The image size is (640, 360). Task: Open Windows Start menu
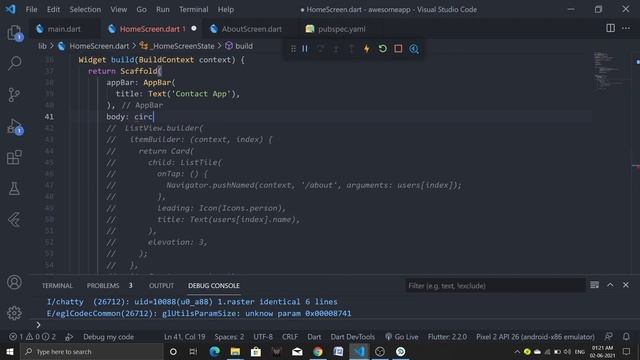click(x=10, y=351)
